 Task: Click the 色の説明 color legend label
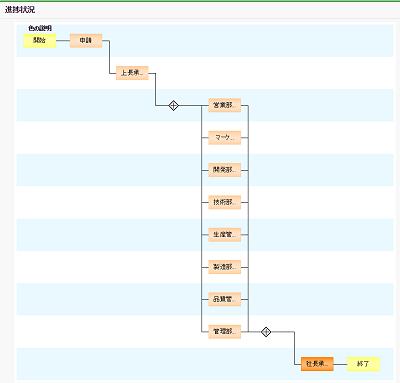pos(40,28)
